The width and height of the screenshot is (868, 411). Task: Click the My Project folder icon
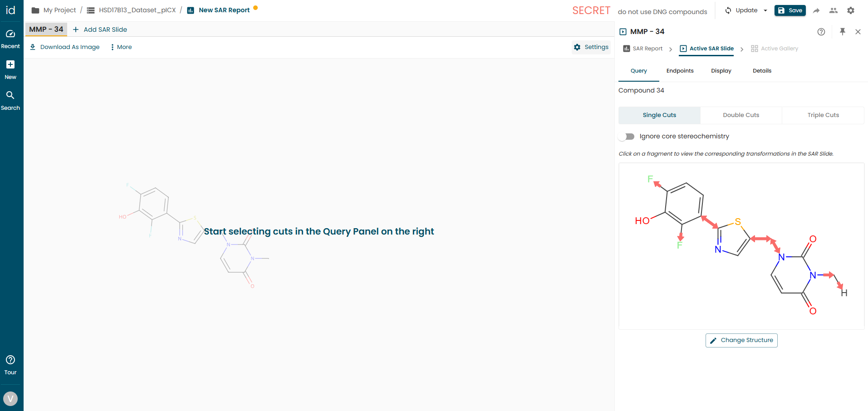[x=35, y=10]
